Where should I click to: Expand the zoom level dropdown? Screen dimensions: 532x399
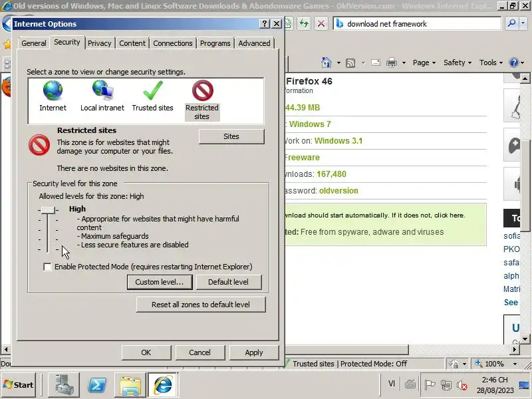click(515, 364)
